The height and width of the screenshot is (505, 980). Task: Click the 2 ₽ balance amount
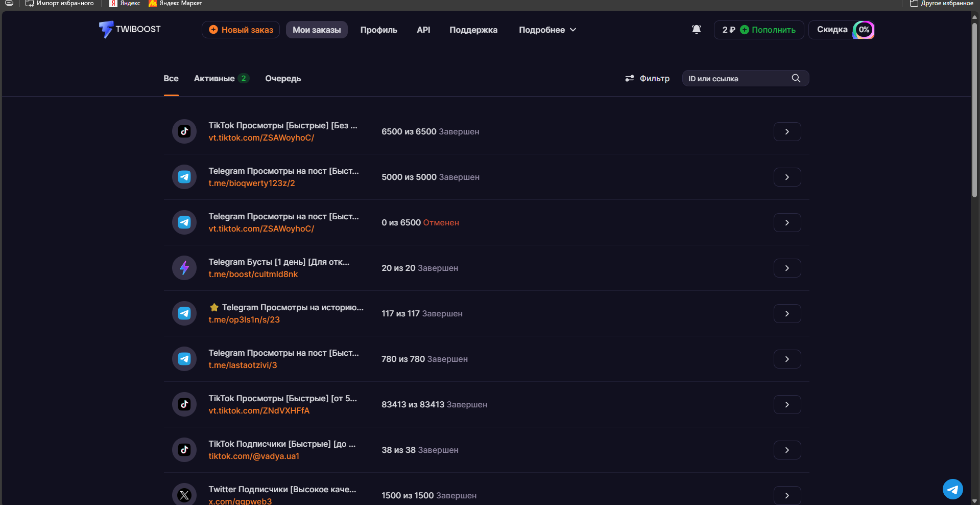point(729,30)
